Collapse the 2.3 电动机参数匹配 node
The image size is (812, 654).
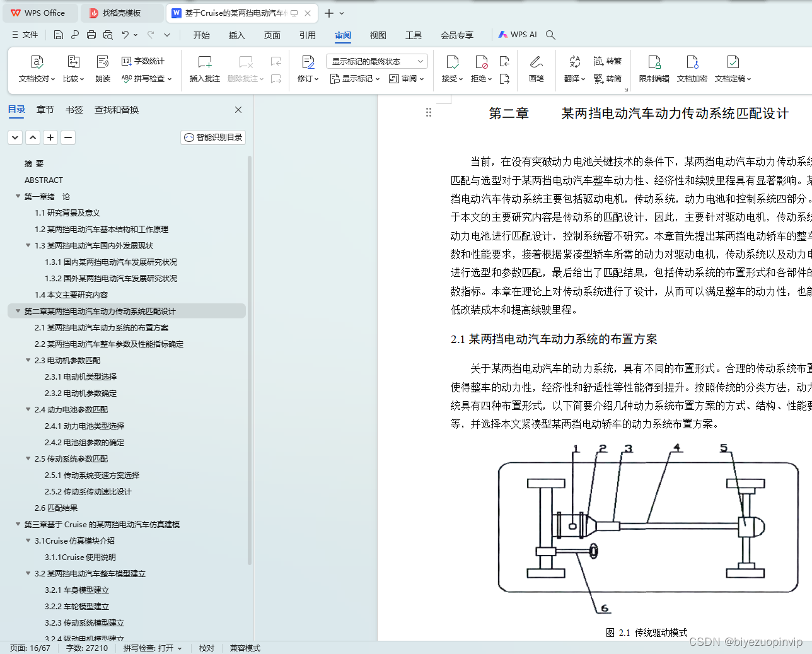[28, 361]
